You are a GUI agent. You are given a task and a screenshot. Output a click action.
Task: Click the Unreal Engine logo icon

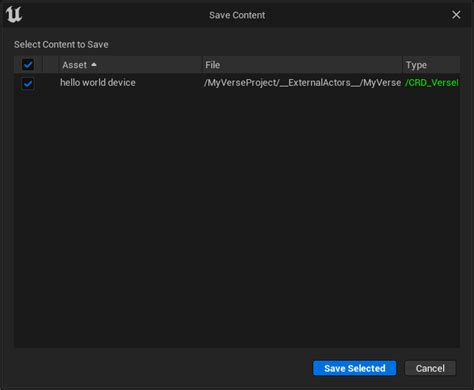[x=14, y=15]
